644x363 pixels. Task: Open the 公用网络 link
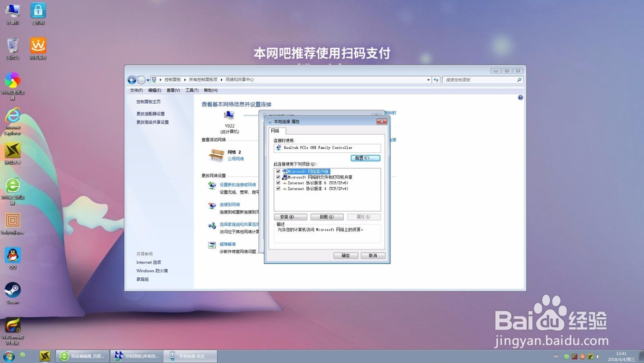click(x=236, y=159)
